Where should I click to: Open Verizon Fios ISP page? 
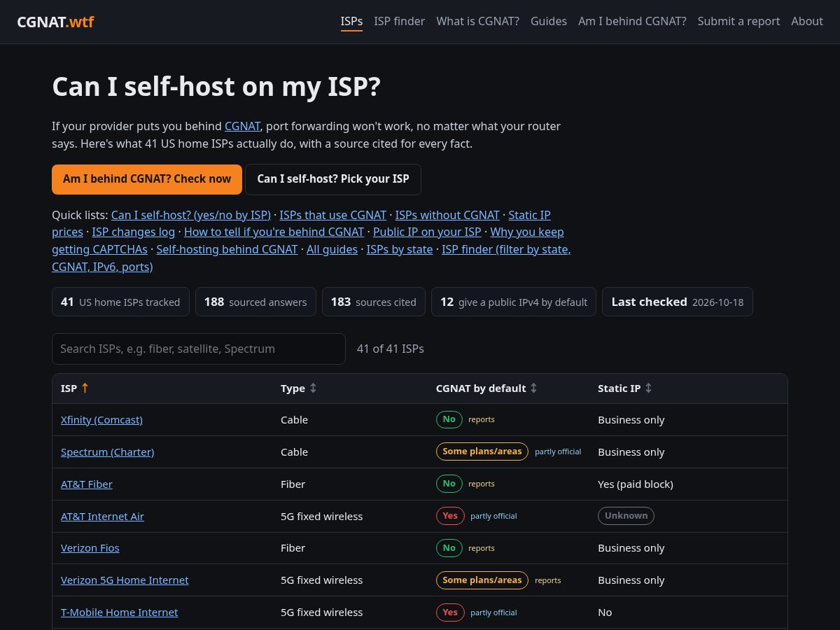(x=90, y=548)
